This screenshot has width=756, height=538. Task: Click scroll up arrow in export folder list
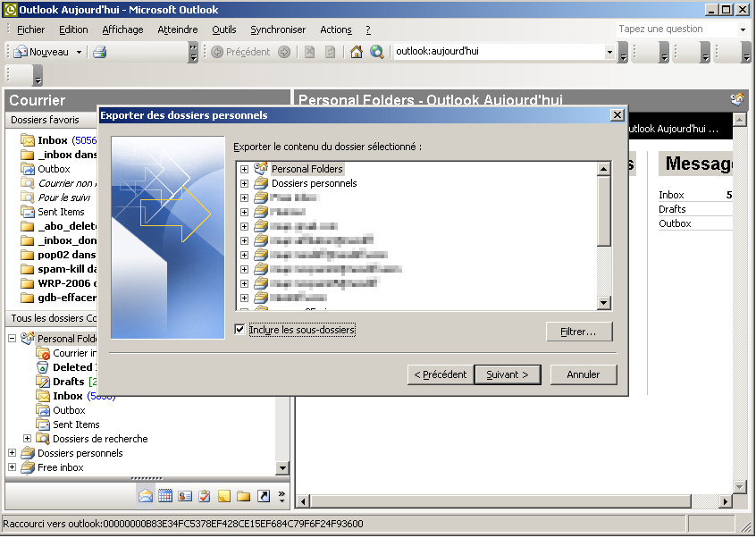(x=604, y=169)
